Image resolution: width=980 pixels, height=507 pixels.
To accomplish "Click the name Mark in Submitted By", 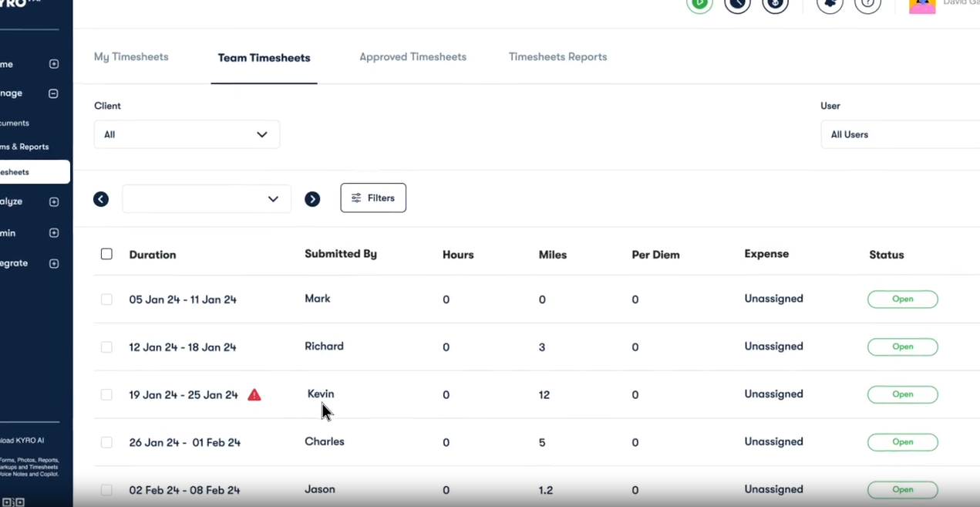I will point(318,299).
